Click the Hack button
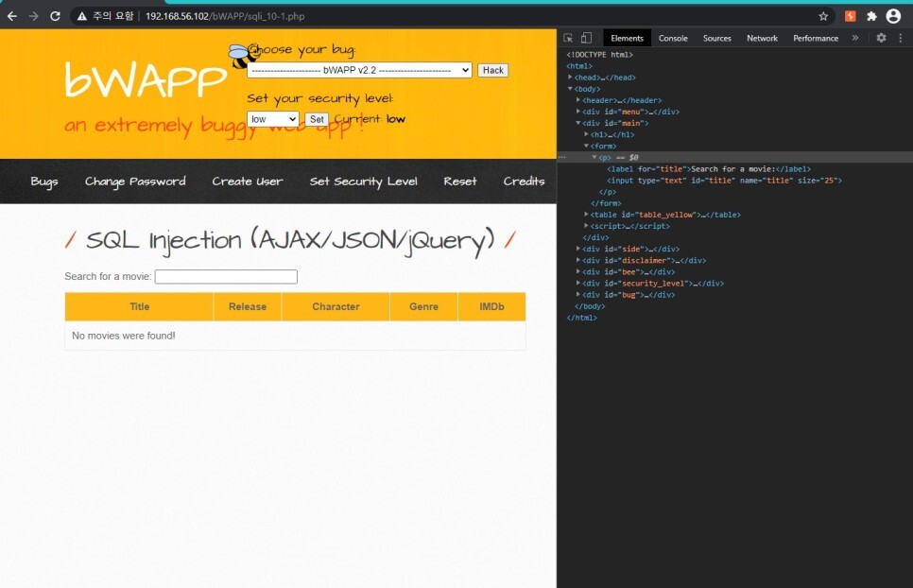This screenshot has width=913, height=588. (492, 70)
